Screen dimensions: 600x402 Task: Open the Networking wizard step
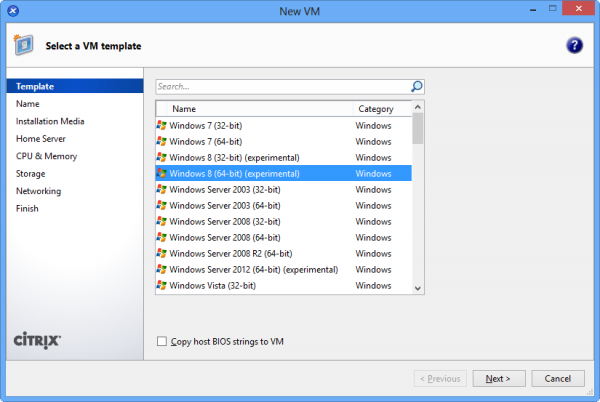tap(38, 191)
